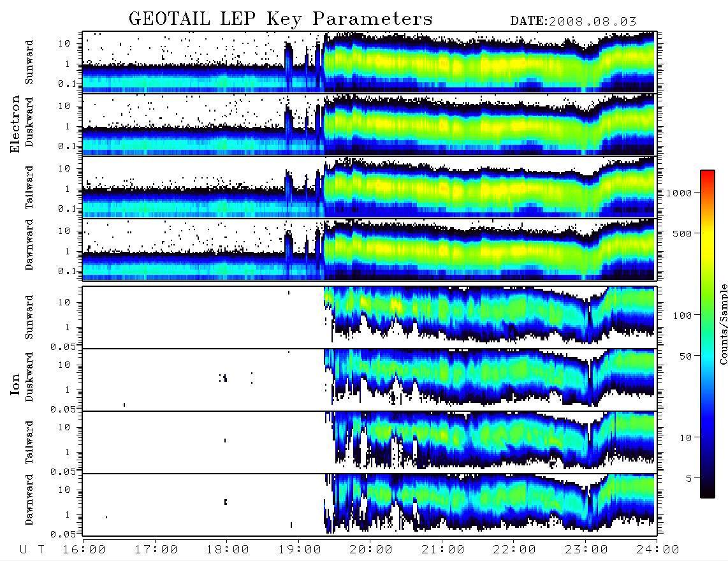This screenshot has height=561, width=728.
Task: Select the Electron Tailward panel label
Action: tap(29, 187)
